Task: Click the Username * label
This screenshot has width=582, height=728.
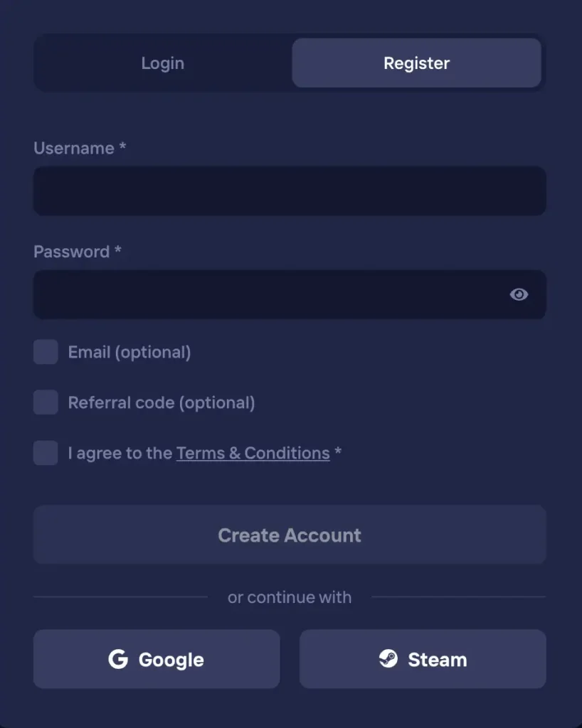Action: click(x=80, y=148)
